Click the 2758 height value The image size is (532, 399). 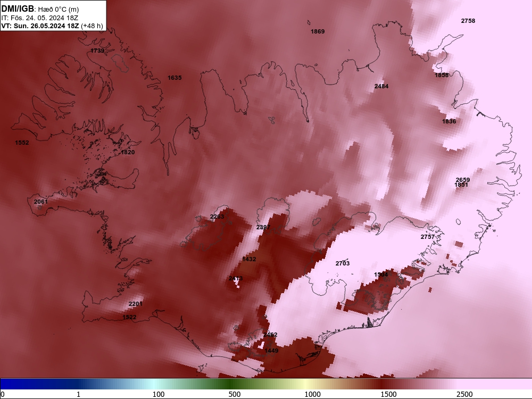[x=468, y=21]
